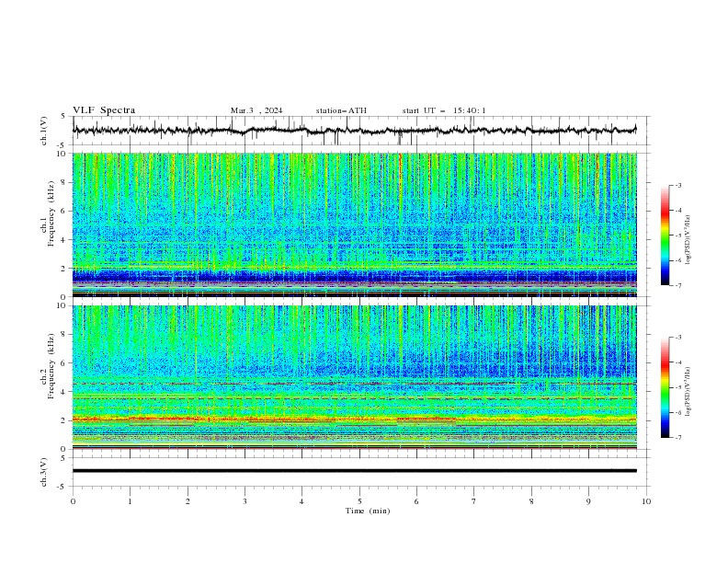The image size is (728, 563).
Task: Click the "-3" label on ch.1 colorbar
Action: (x=678, y=185)
